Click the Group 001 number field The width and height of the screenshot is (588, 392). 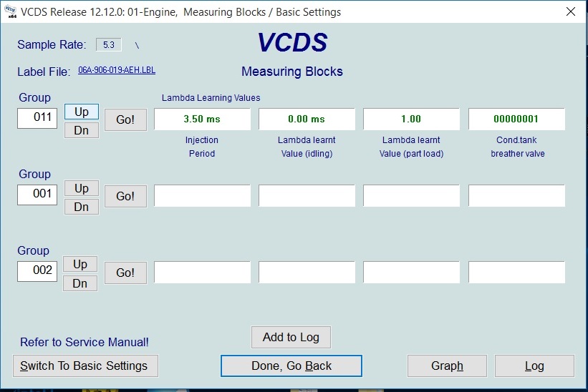[37, 194]
